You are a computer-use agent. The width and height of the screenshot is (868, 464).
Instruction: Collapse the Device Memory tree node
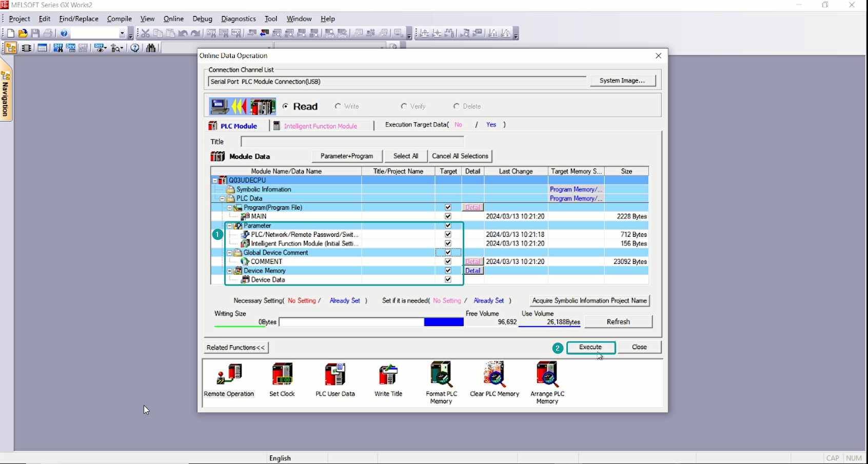coord(230,271)
